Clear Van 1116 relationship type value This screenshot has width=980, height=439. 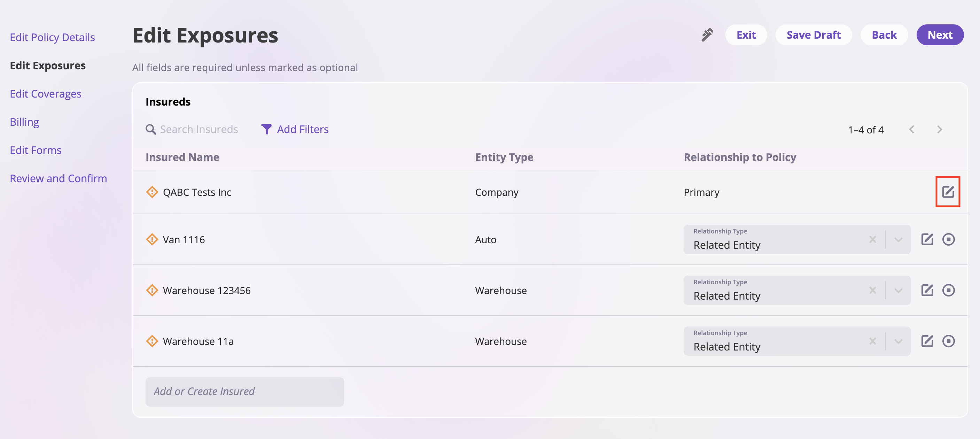tap(872, 239)
